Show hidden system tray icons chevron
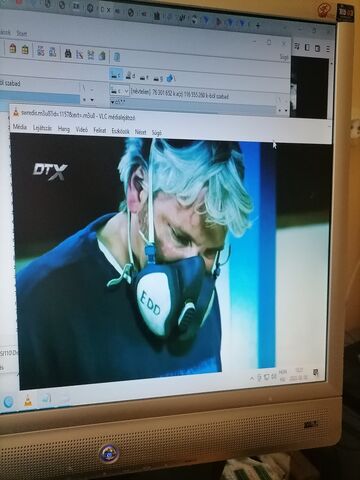Image resolution: width=360 pixels, height=480 pixels. [252, 378]
